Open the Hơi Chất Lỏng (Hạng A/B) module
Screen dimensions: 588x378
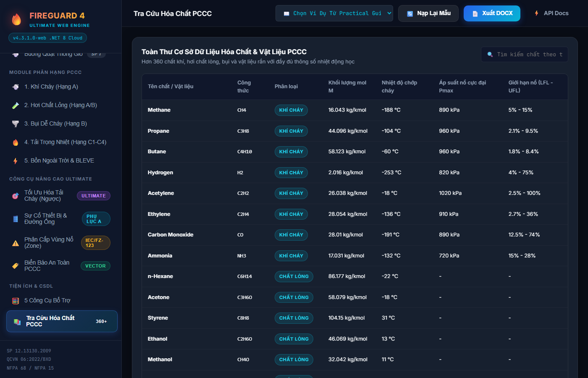[x=61, y=105]
